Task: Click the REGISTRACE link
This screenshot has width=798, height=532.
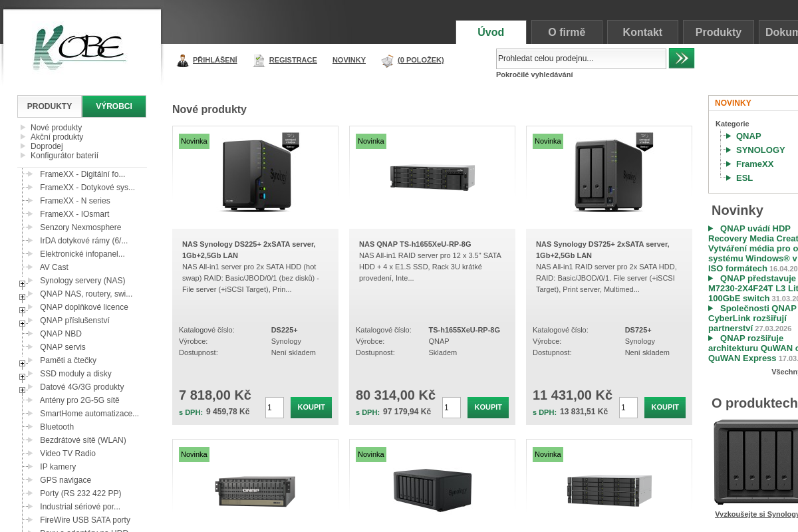Action: point(293,60)
